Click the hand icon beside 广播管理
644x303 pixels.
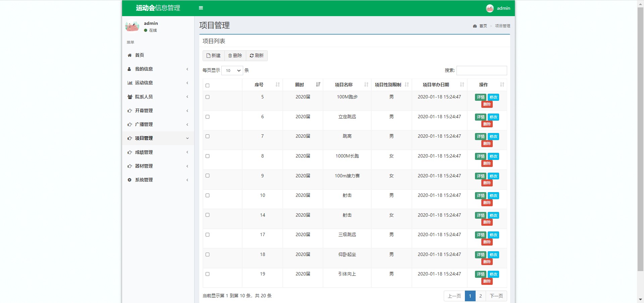pyautogui.click(x=130, y=124)
